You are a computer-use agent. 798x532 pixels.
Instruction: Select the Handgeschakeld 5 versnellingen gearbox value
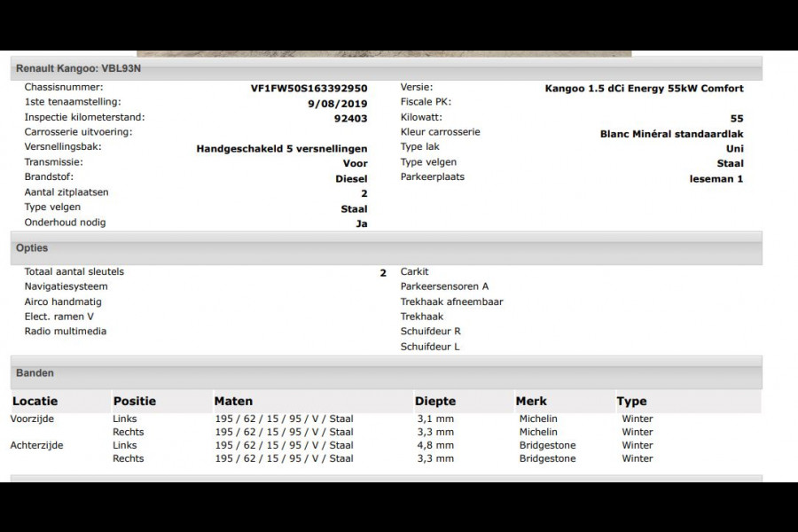point(281,149)
